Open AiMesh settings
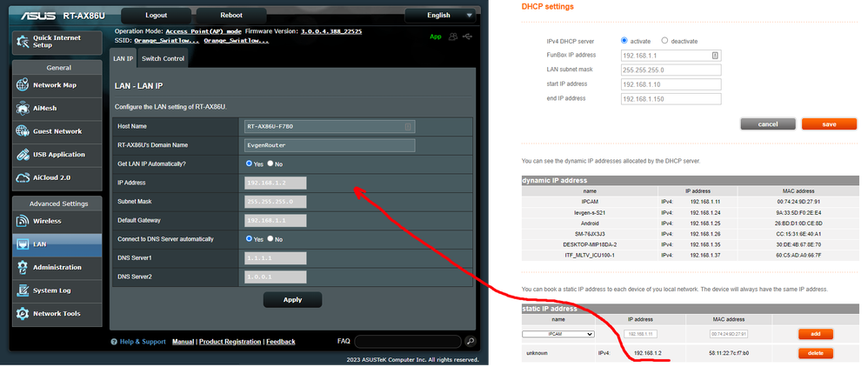 point(57,109)
